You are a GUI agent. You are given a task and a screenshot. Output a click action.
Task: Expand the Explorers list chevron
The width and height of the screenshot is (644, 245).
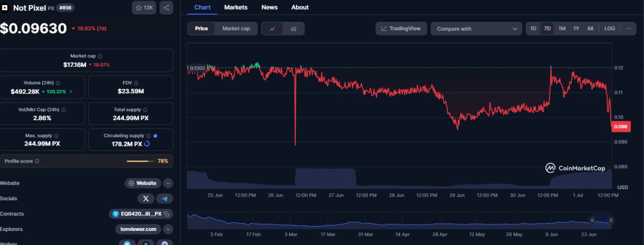tap(169, 229)
